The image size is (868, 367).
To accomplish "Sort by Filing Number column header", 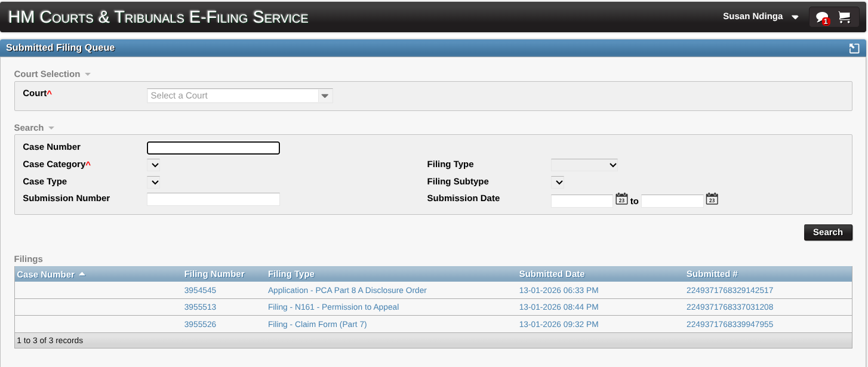I will (x=214, y=274).
